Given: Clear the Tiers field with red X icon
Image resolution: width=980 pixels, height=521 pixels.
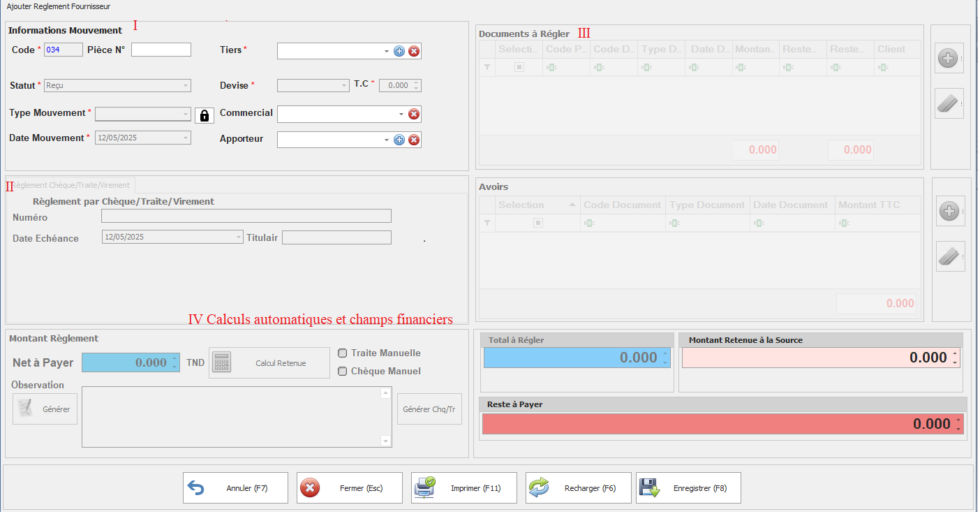Looking at the screenshot, I should (414, 51).
